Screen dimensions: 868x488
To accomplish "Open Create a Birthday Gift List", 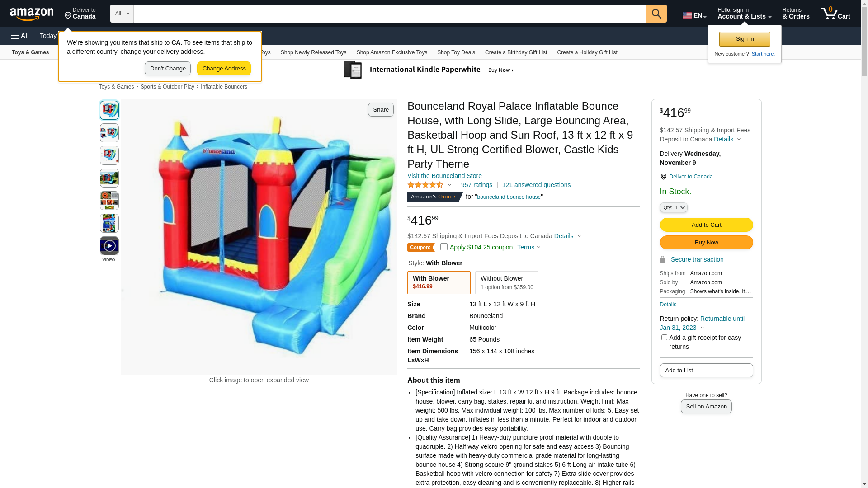I will click(x=516, y=52).
